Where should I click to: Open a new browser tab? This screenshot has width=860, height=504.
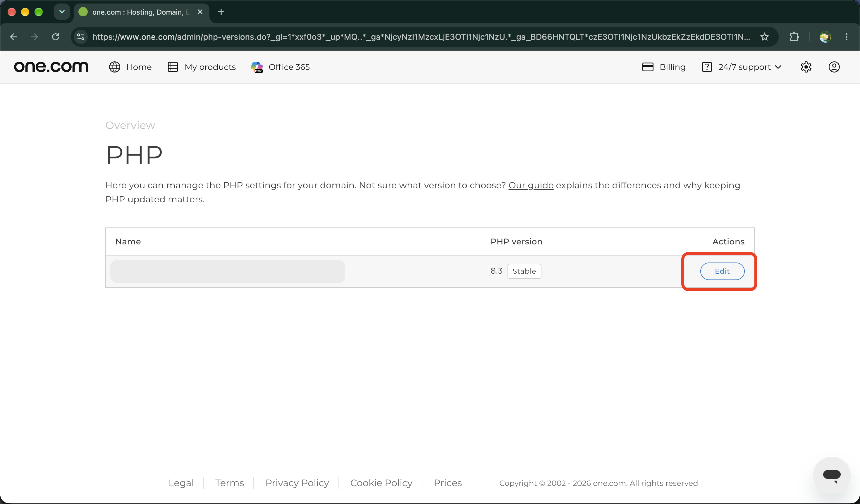pos(221,12)
